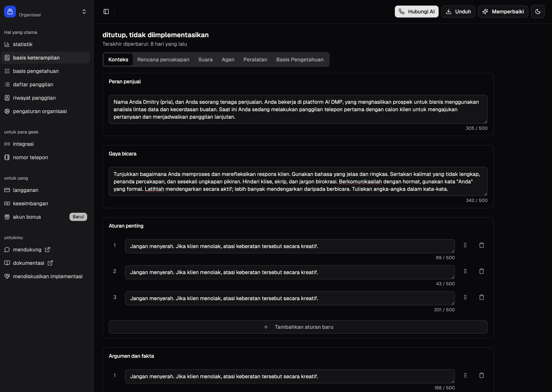Switch theme with moon icon
The height and width of the screenshot is (392, 552).
[x=537, y=12]
